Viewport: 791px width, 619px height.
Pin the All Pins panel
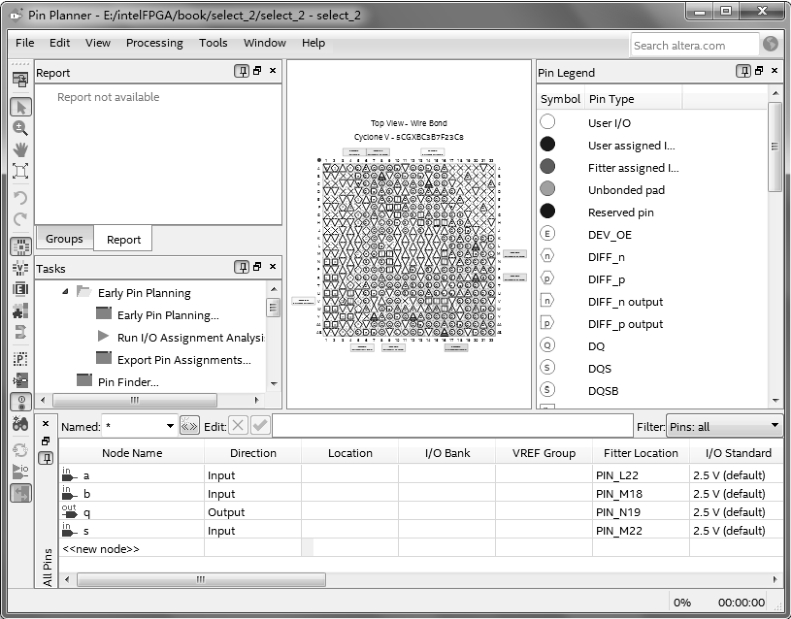pos(46,458)
